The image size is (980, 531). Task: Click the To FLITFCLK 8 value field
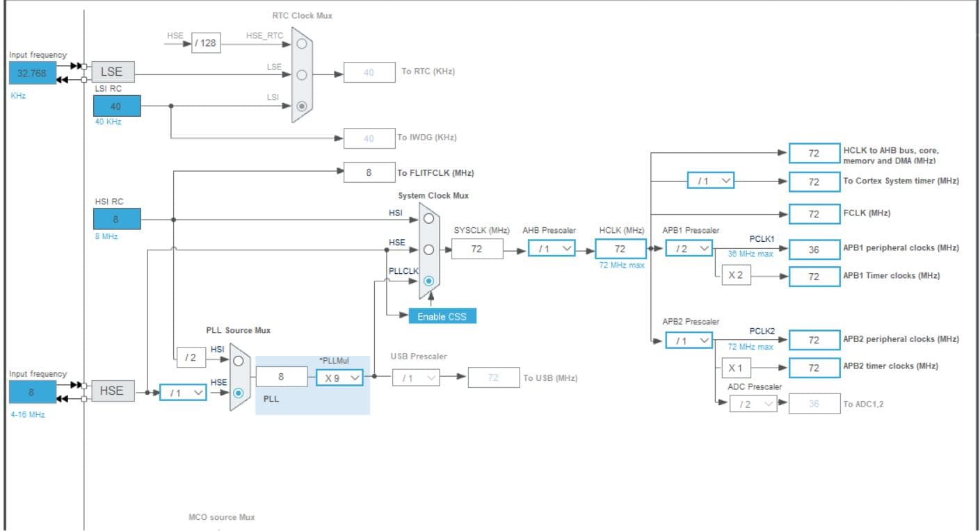pos(369,172)
